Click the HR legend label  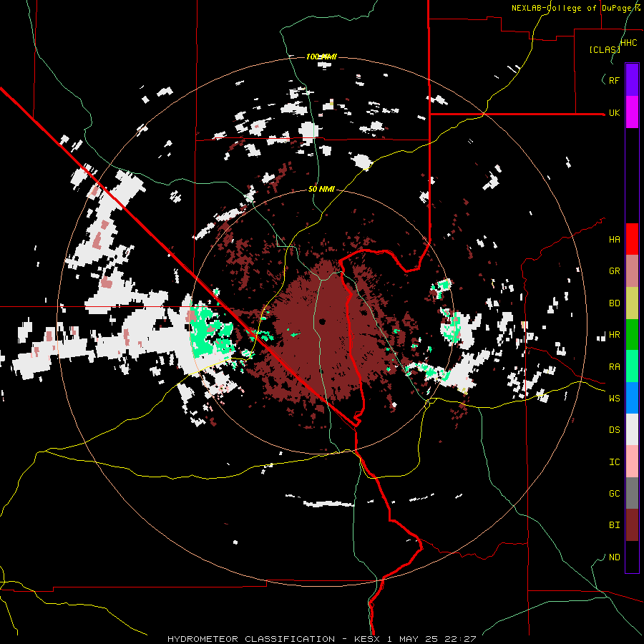[x=614, y=335]
